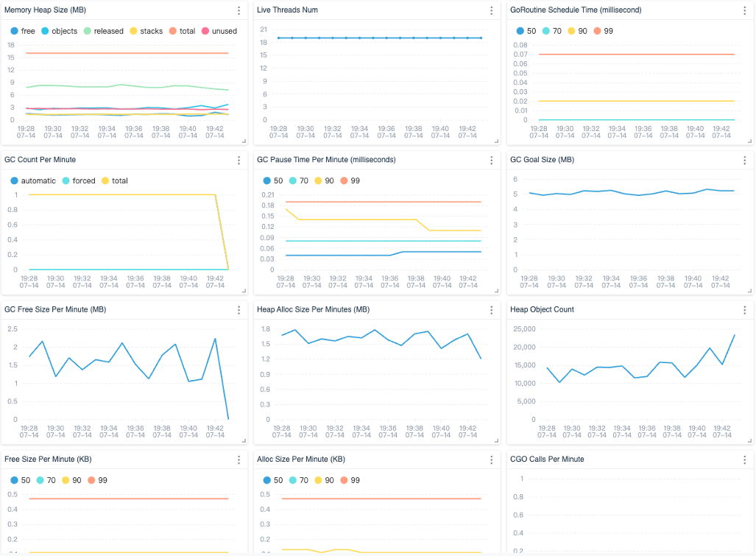
Task: Open the GC Pause Time panel menu
Action: click(491, 161)
